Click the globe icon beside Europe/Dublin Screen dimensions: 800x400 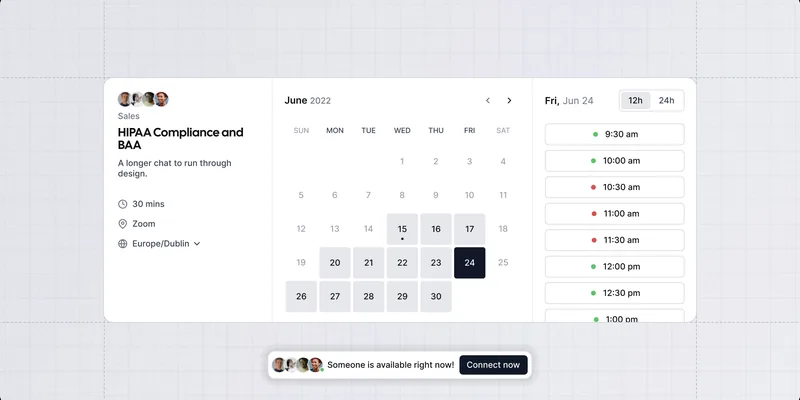(x=122, y=244)
